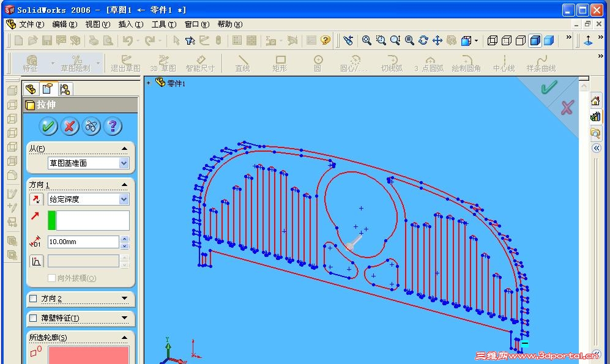Switch to Shaded With Edges display
This screenshot has width=610, height=364.
pyautogui.click(x=535, y=40)
